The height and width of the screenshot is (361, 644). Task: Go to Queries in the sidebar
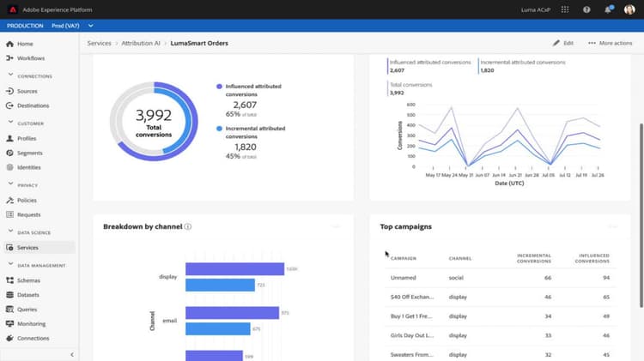[27, 310]
